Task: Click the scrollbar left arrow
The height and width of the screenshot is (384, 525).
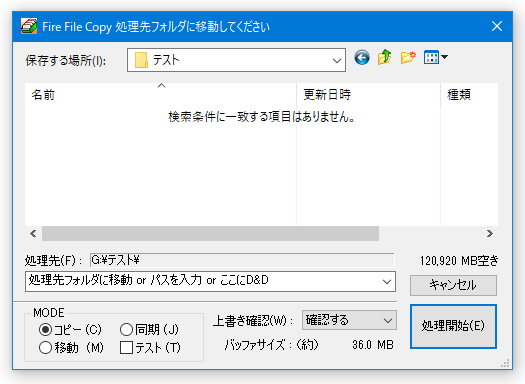Action: coord(33,233)
